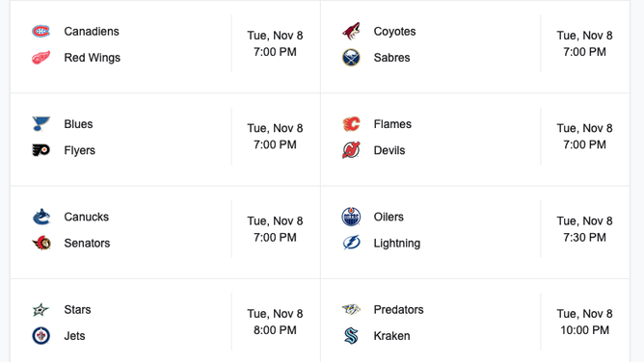Select the Devils team logo
The width and height of the screenshot is (644, 362).
351,150
